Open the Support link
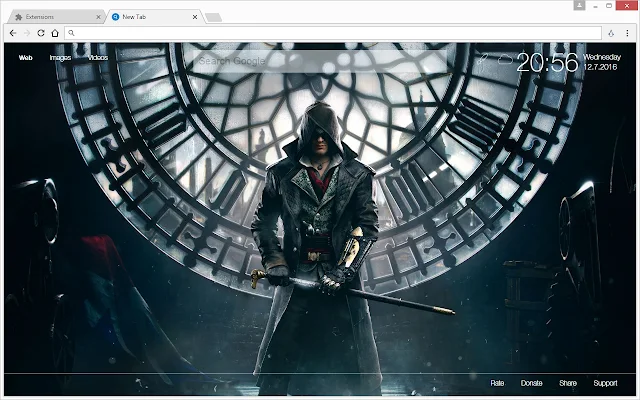This screenshot has width=640, height=400. (x=605, y=383)
